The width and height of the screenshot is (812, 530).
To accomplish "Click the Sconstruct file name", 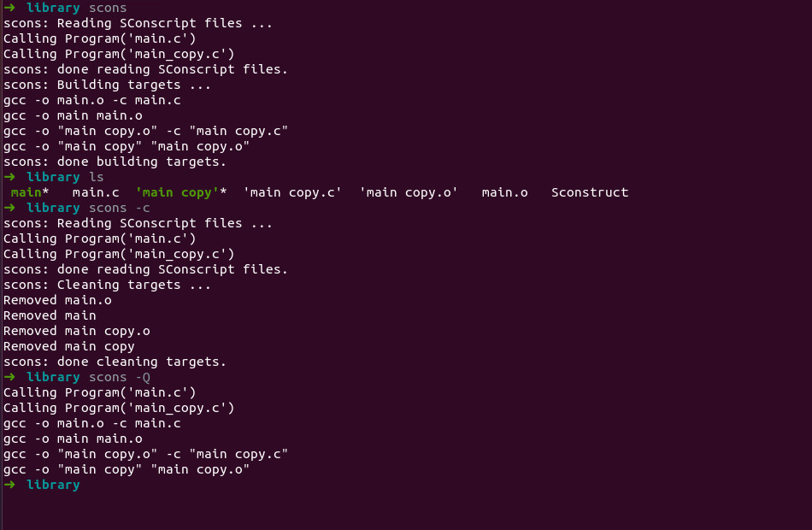I will click(x=590, y=192).
